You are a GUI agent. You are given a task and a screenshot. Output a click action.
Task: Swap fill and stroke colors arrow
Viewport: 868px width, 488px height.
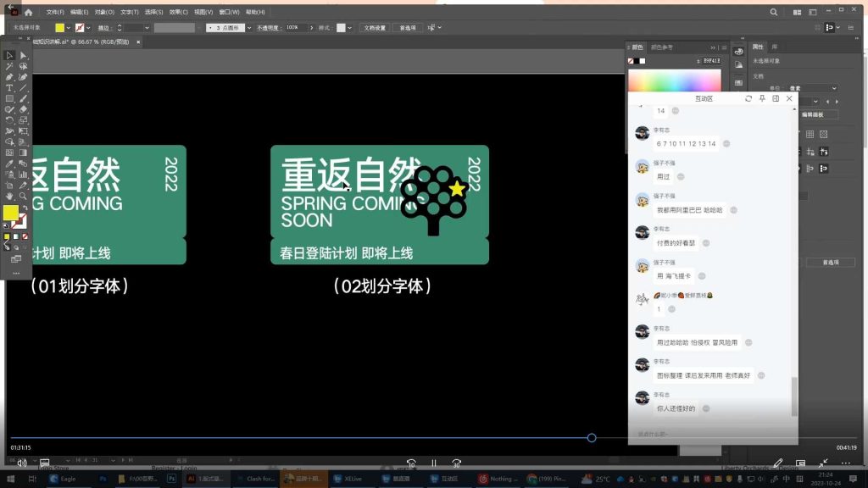(25, 208)
